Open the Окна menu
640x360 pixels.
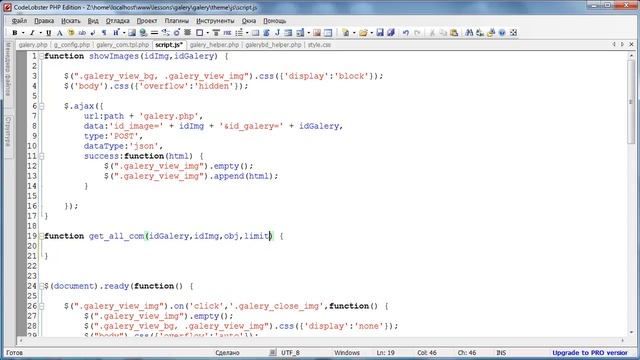(249, 20)
